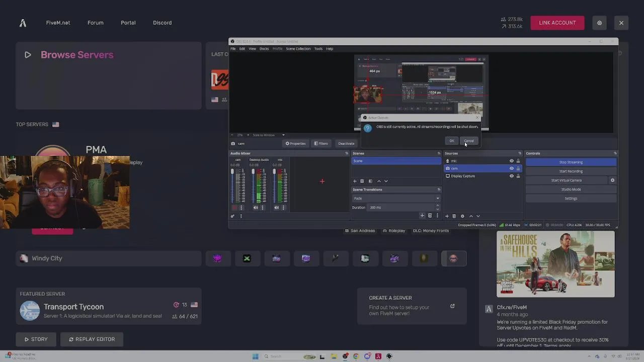This screenshot has width=644, height=362.
Task: Click OK in the OBS Active Outputs dialog
Action: click(452, 141)
